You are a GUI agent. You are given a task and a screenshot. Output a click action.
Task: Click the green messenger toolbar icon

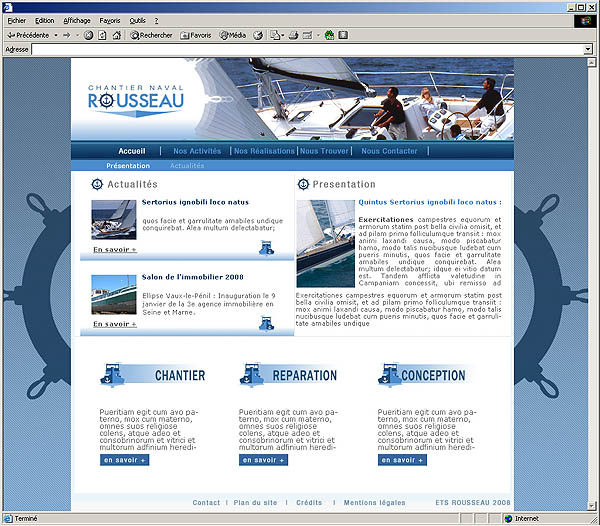point(329,35)
